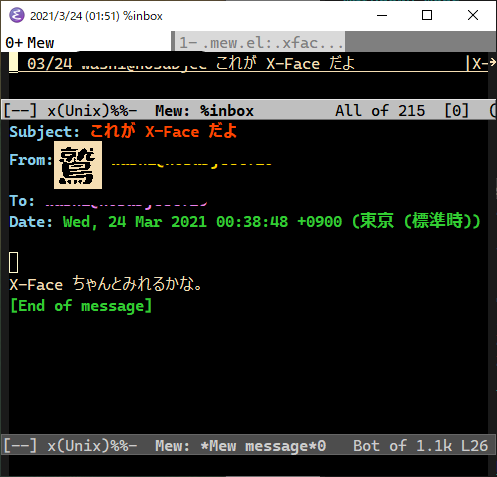Click the [--] indicator in message mode line
The image size is (497, 477).
[20, 446]
